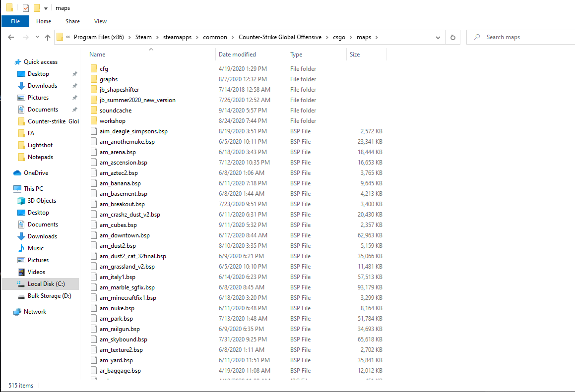
Task: Select am_anothernuke.bsp file name
Action: [x=127, y=142]
